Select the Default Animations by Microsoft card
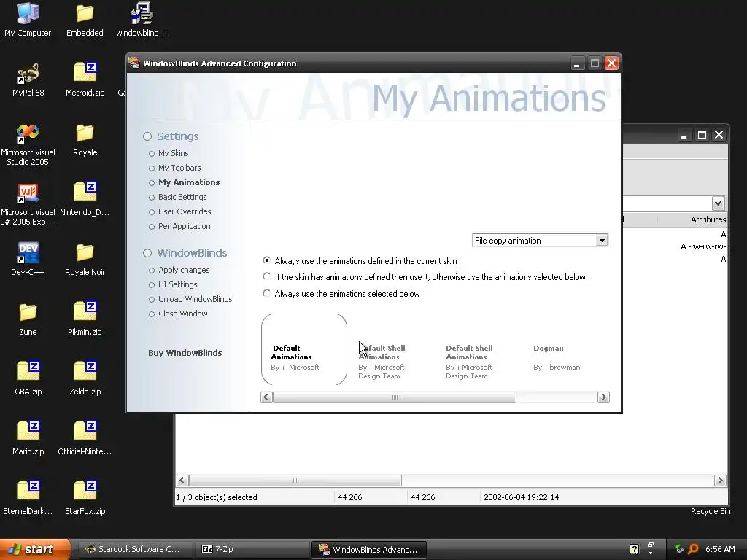This screenshot has width=747, height=560. pos(304,349)
